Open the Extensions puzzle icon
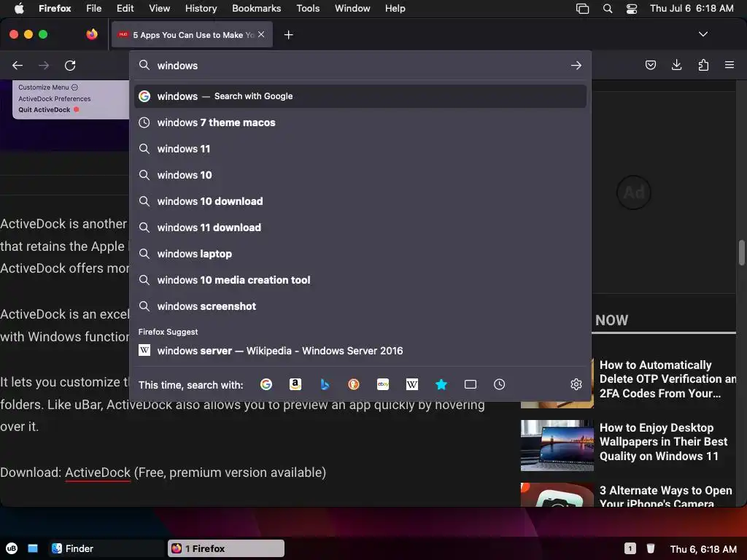747x560 pixels. tap(703, 65)
